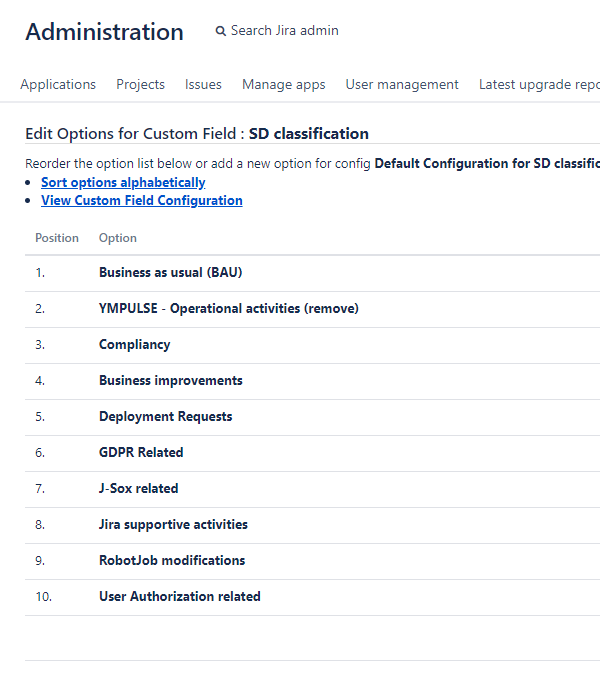Select the User Authorization related option
Screen dimensions: 600x674
pos(180,597)
